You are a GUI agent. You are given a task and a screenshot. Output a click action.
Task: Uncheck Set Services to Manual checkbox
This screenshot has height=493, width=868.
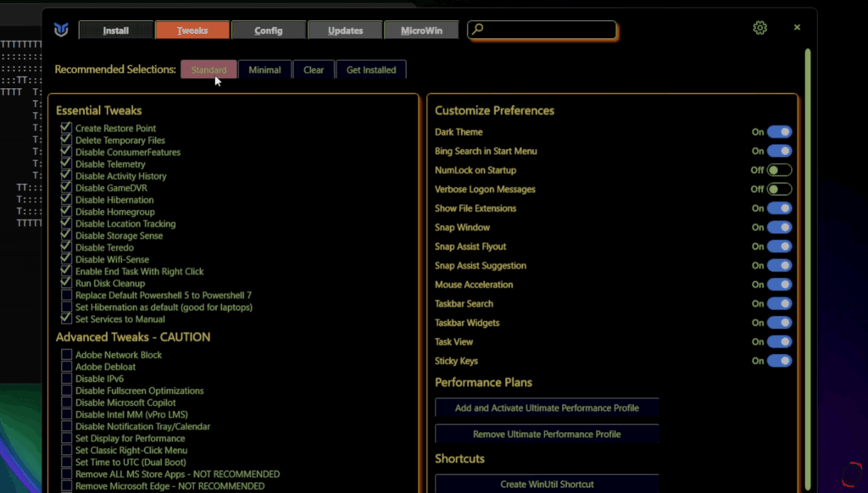tap(66, 319)
